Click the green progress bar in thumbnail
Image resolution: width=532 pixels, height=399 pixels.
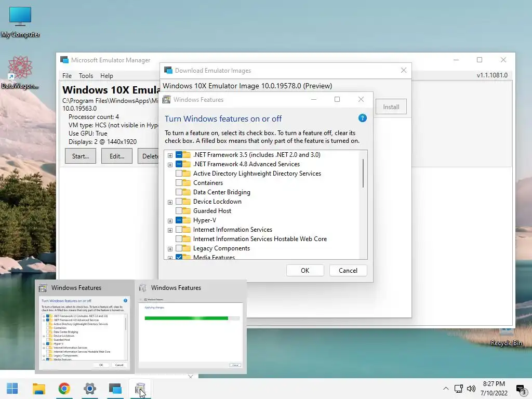point(187,318)
